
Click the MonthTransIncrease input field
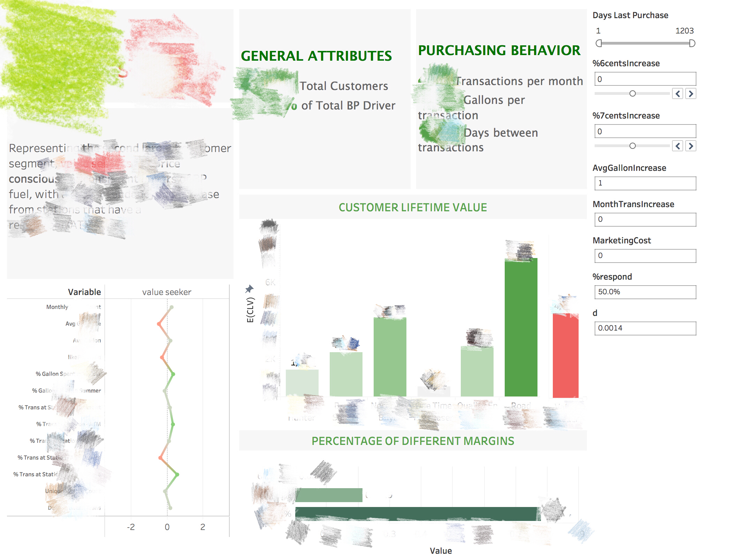pos(645,219)
